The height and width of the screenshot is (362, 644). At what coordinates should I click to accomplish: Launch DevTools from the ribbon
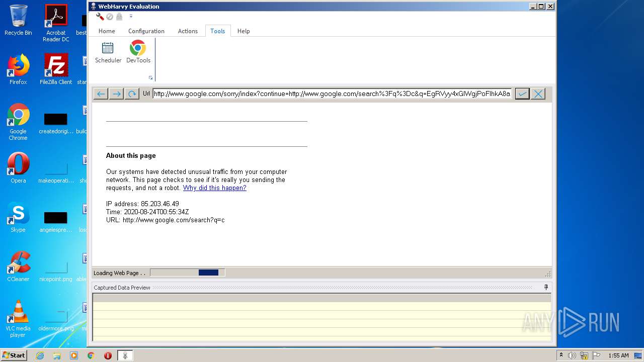coord(138,52)
